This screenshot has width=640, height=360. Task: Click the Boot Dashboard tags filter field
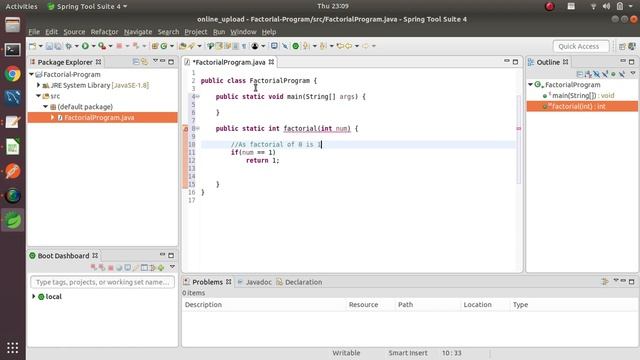click(x=102, y=282)
